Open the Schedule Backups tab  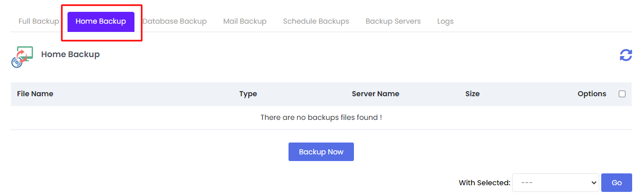point(316,22)
